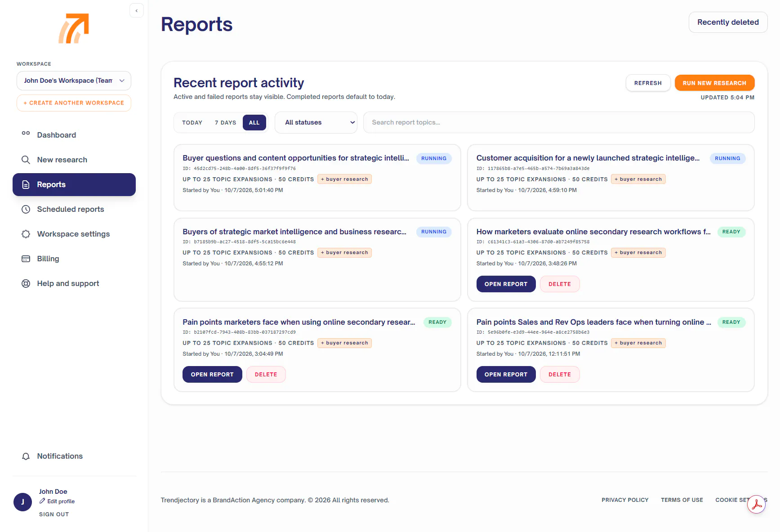Click the pencil icon beside Edit profile
This screenshot has height=532, width=780.
coord(42,501)
